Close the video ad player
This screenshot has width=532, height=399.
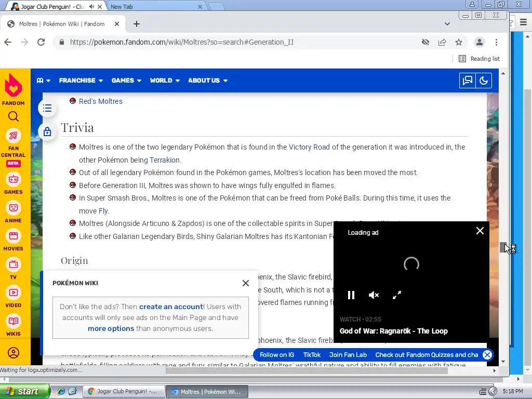[480, 231]
